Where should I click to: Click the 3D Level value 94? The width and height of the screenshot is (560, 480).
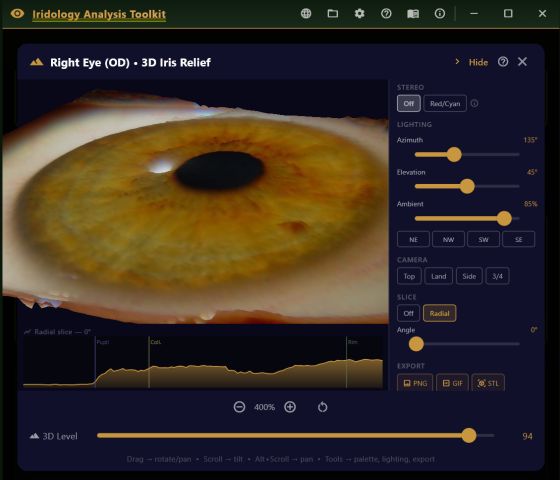[527, 436]
